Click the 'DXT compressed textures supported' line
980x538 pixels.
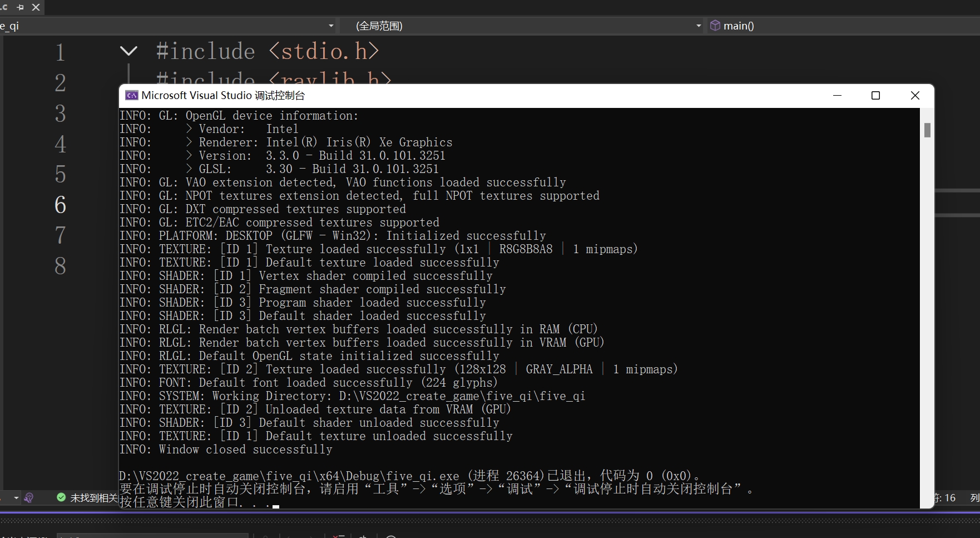click(263, 209)
